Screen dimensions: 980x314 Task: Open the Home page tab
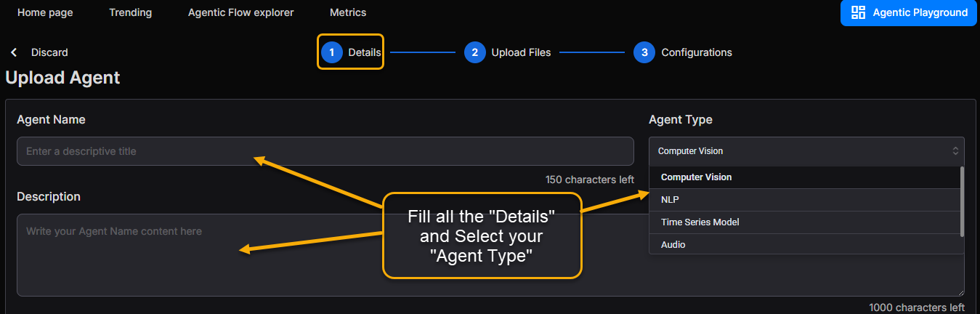point(45,12)
